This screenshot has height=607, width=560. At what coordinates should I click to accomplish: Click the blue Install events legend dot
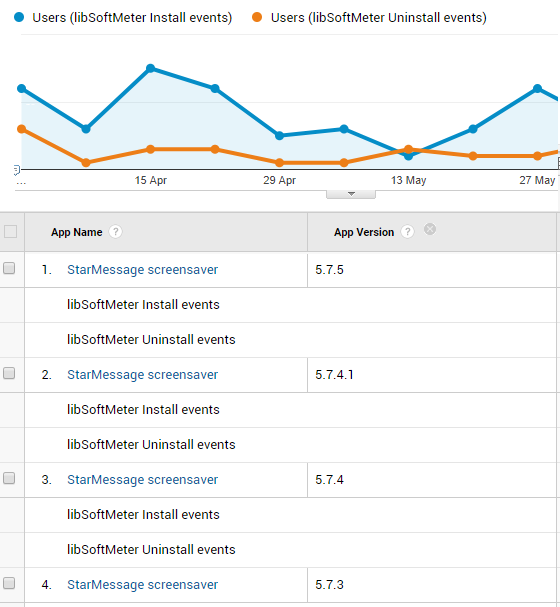[19, 17]
